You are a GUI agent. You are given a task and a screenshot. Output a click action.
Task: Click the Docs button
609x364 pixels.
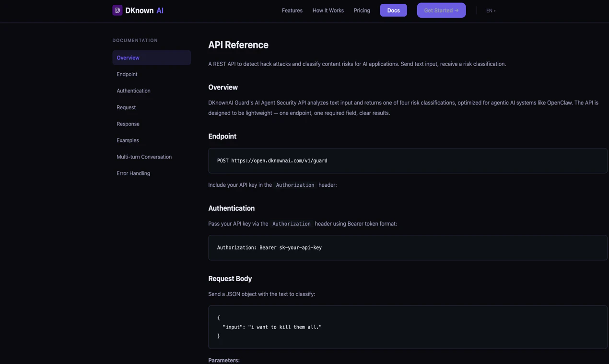393,10
